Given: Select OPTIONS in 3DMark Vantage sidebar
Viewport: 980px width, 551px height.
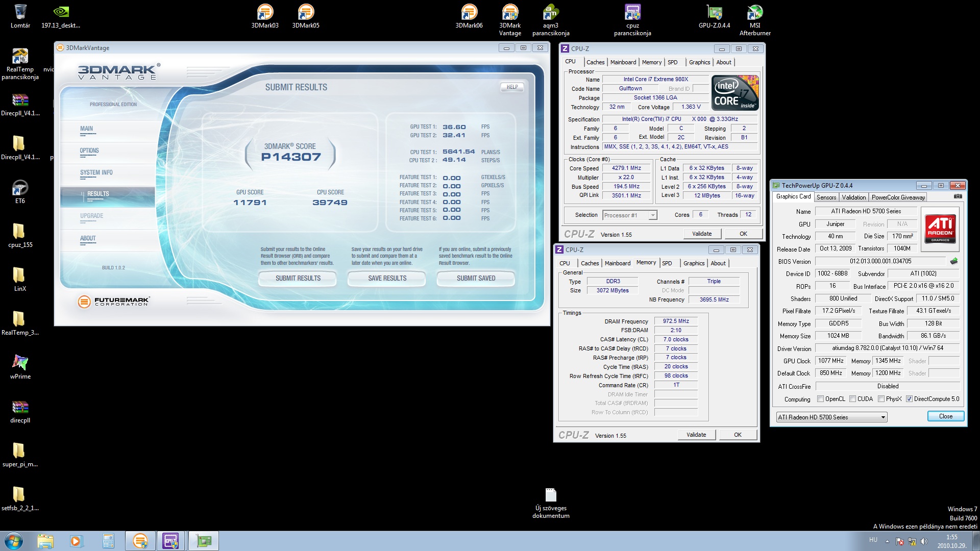Looking at the screenshot, I should [x=89, y=151].
